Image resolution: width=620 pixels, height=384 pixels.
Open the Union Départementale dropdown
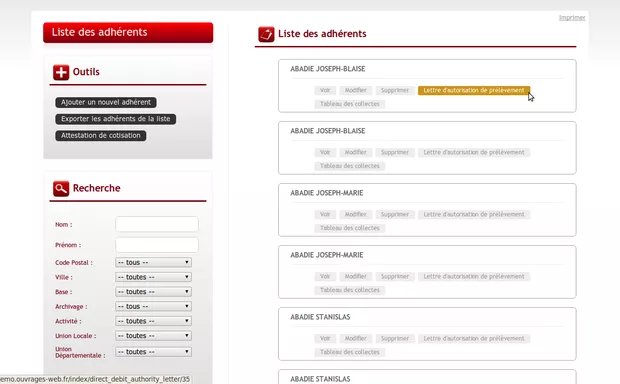click(x=153, y=352)
